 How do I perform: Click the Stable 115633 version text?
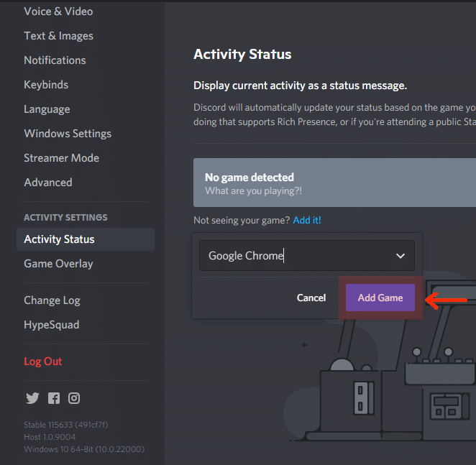66,425
